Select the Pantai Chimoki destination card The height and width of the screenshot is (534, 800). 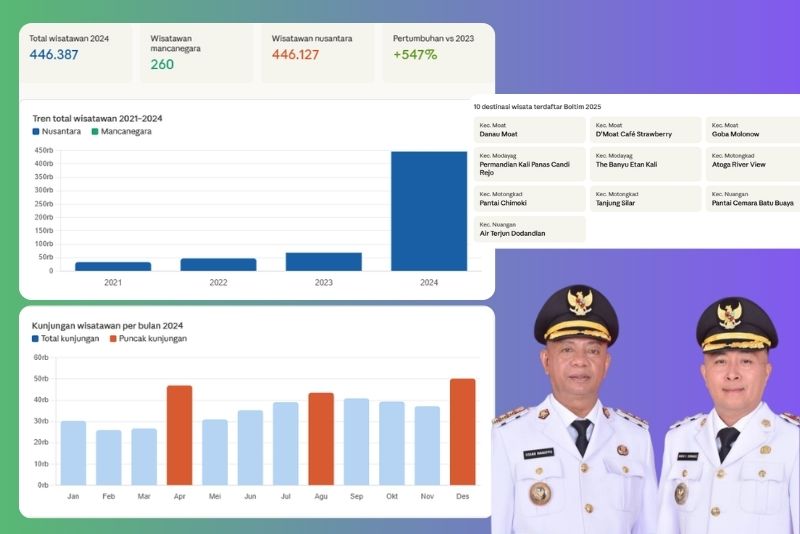530,198
